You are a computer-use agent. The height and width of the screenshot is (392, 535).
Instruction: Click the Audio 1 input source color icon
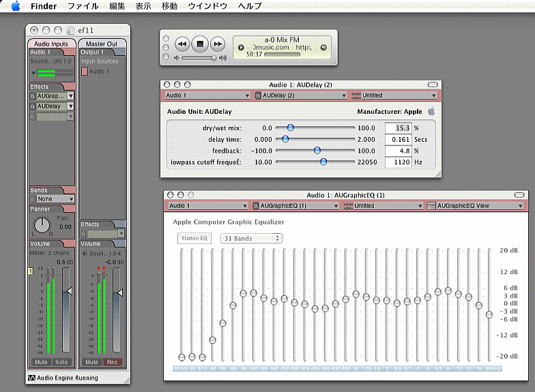[85, 71]
